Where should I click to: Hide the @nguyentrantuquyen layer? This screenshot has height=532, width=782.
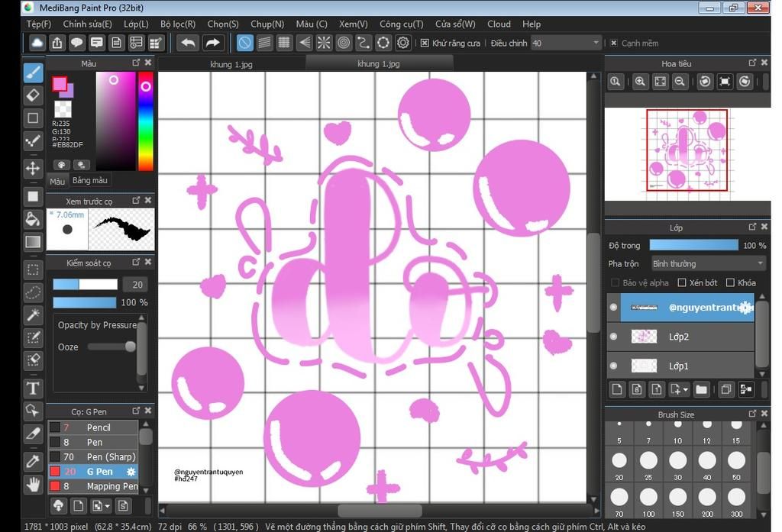coord(614,307)
